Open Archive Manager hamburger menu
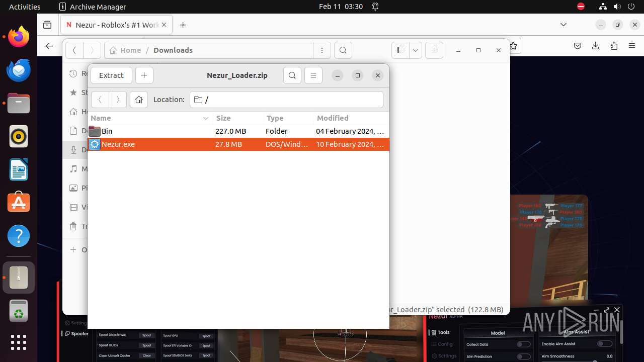 coord(313,75)
